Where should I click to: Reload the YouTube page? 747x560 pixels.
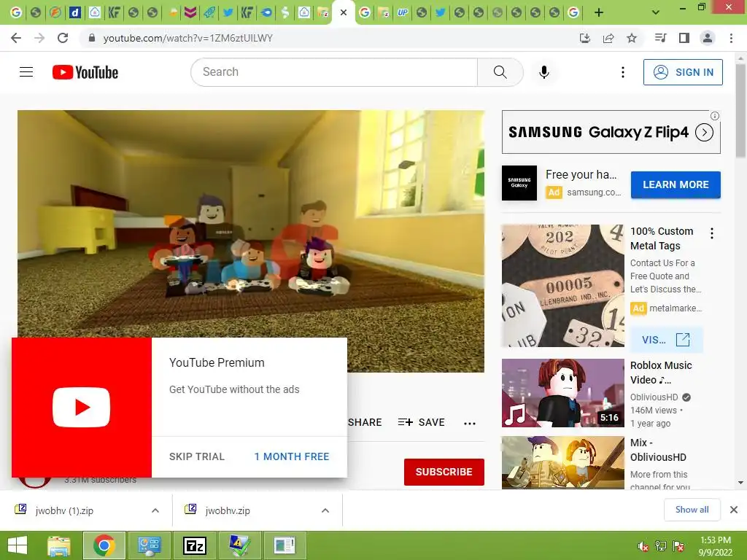point(63,38)
